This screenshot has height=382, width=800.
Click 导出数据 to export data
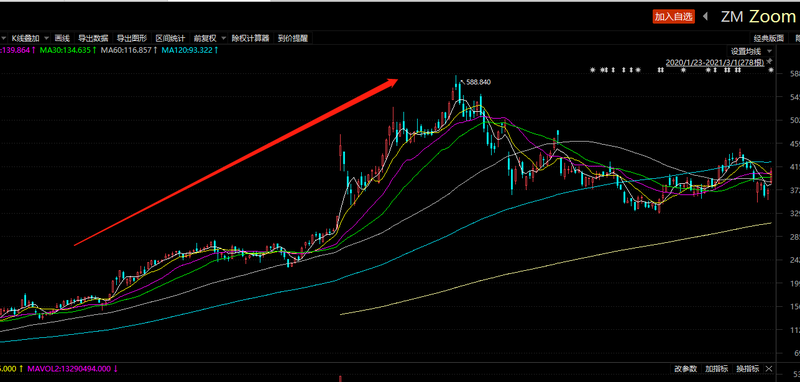[93, 38]
